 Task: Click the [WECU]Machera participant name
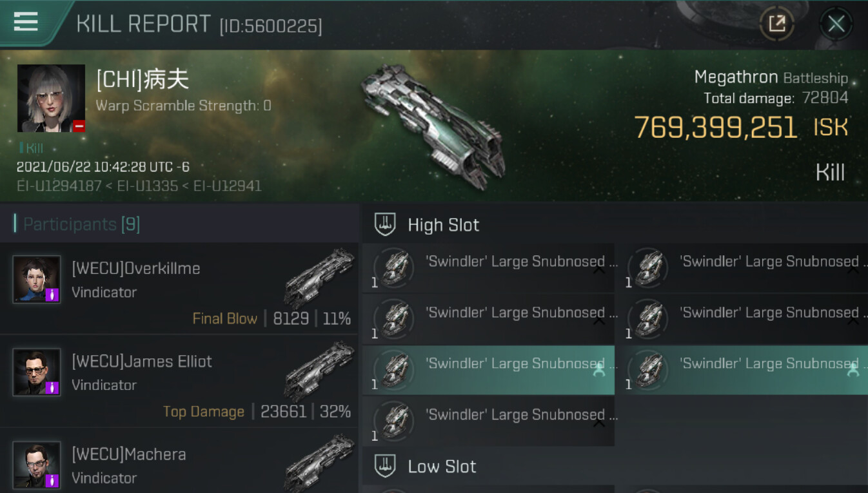(x=129, y=454)
